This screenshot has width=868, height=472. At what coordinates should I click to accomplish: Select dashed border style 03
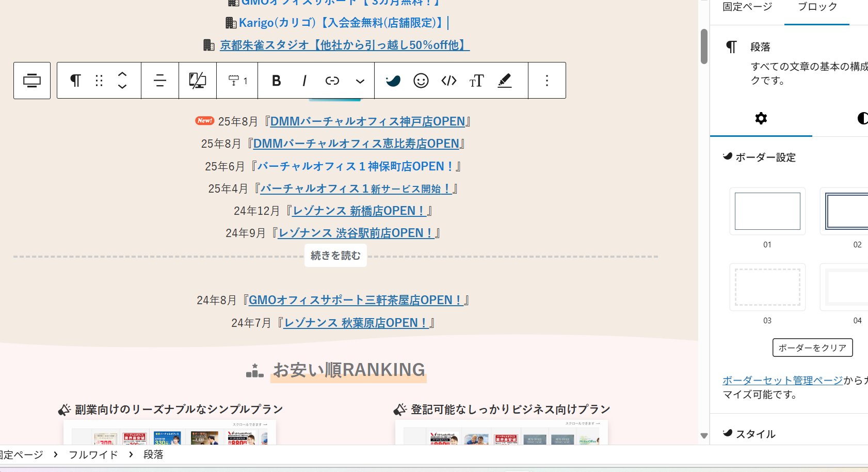point(767,287)
